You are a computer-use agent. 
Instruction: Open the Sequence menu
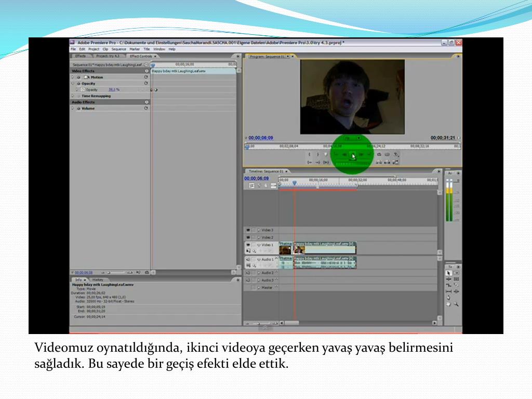click(x=119, y=49)
